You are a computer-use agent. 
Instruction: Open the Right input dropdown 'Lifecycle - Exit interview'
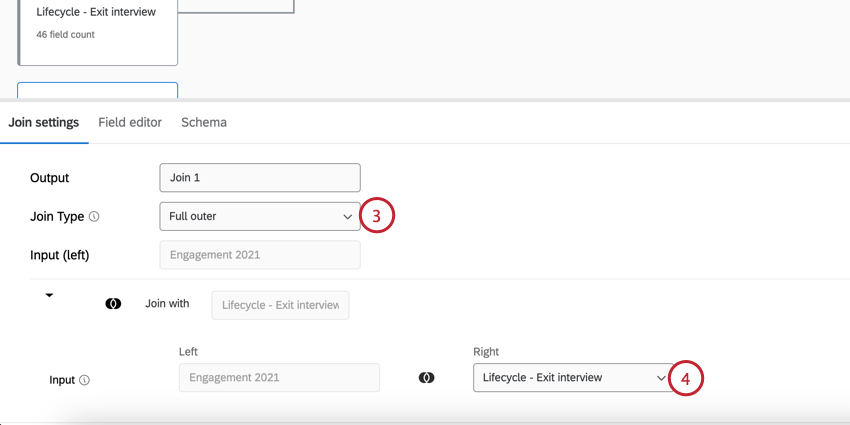coord(573,377)
